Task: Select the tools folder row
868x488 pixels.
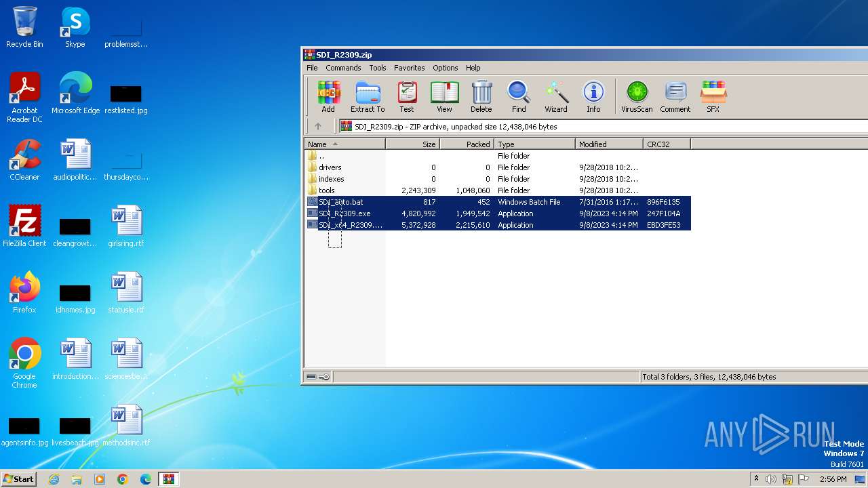Action: (x=498, y=190)
